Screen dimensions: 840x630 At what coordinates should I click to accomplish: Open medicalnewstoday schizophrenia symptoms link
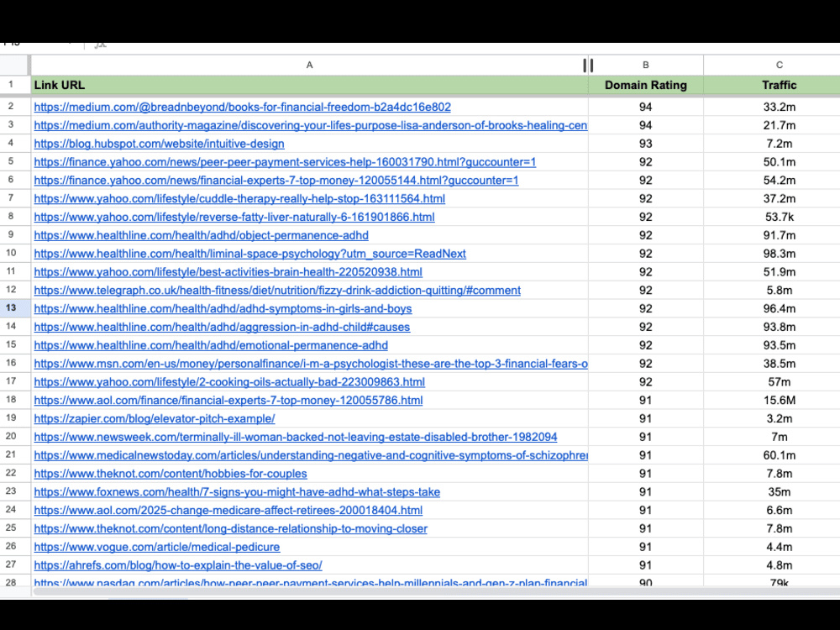click(x=311, y=455)
